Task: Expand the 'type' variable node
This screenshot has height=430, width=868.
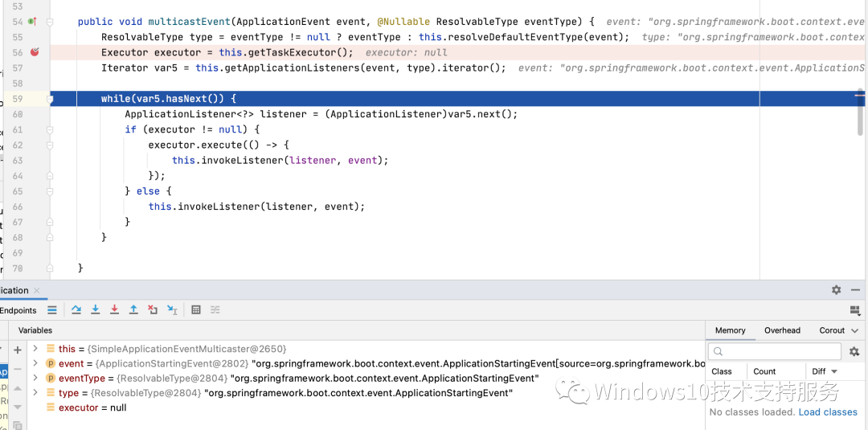Action: pyautogui.click(x=35, y=393)
